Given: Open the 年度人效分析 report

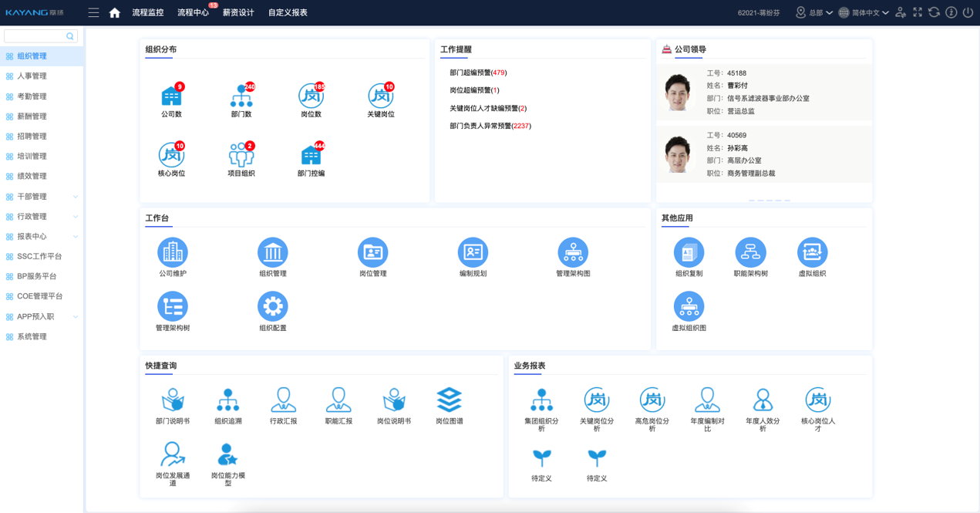Looking at the screenshot, I should [763, 400].
